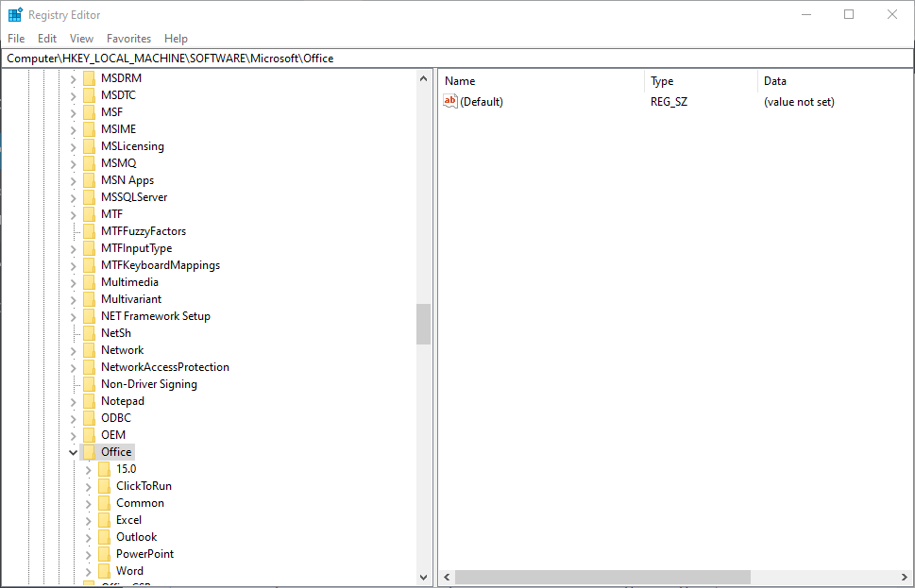Click the right arrow of the horizontal scrollbar
The height and width of the screenshot is (588, 915).
pos(904,577)
